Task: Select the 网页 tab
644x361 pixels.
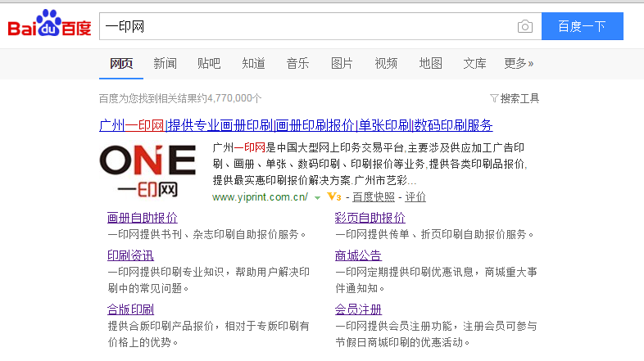Action: (121, 64)
